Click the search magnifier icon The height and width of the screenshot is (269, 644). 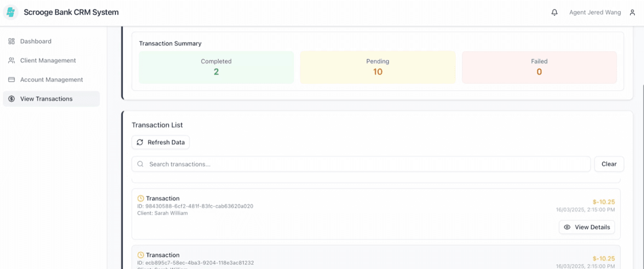(x=140, y=164)
